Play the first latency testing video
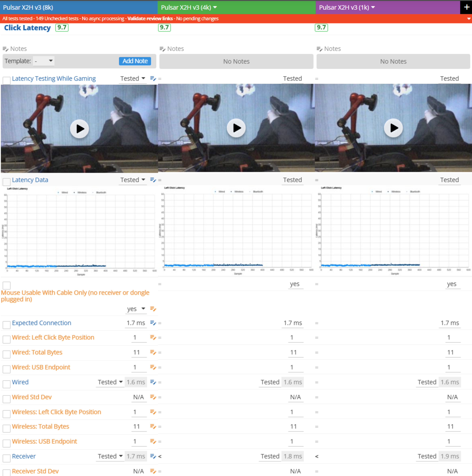The image size is (472, 476). coord(79,129)
